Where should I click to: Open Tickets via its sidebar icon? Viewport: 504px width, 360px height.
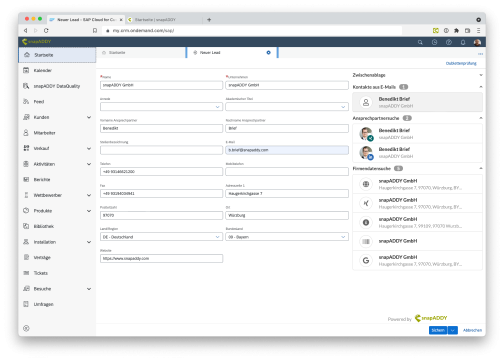(x=26, y=273)
